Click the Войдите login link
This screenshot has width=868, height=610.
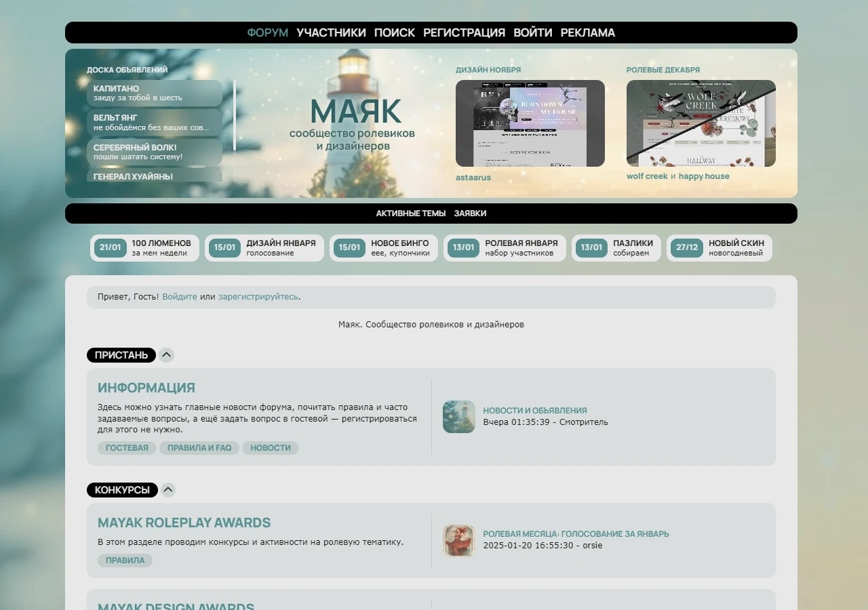click(x=180, y=297)
